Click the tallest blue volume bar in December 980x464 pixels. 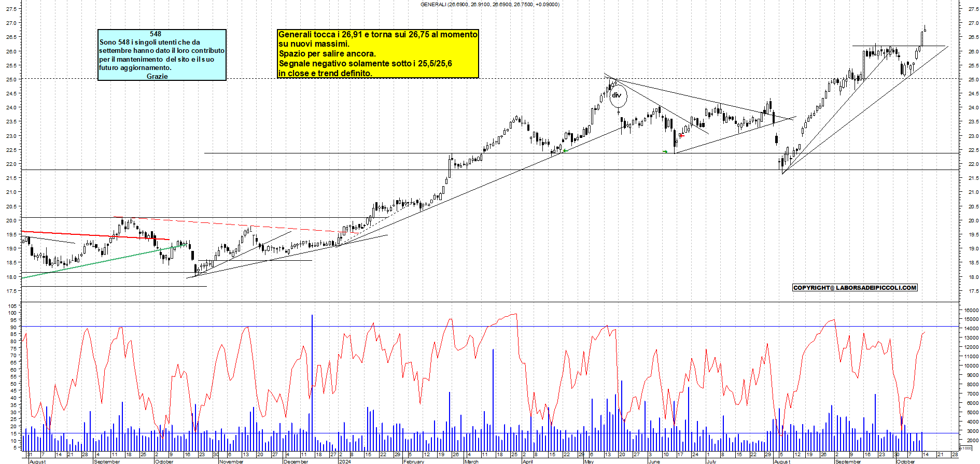click(x=312, y=383)
